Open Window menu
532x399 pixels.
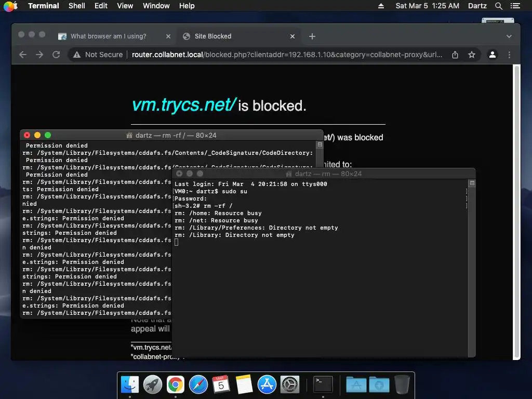[156, 6]
